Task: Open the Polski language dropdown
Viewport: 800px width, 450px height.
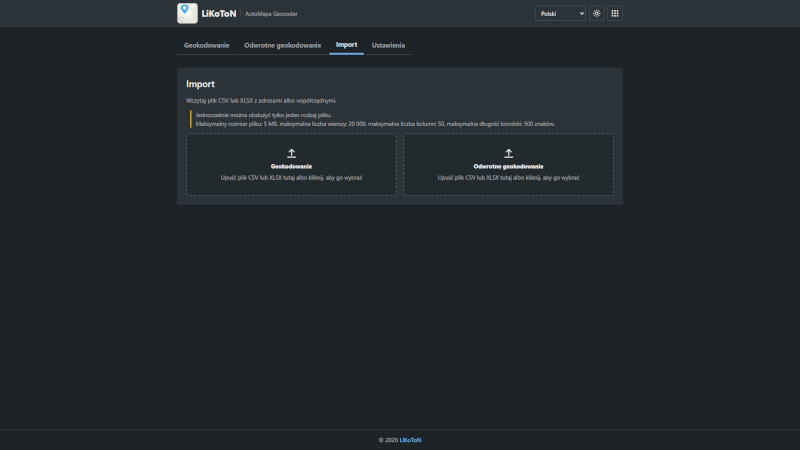Action: (x=560, y=14)
